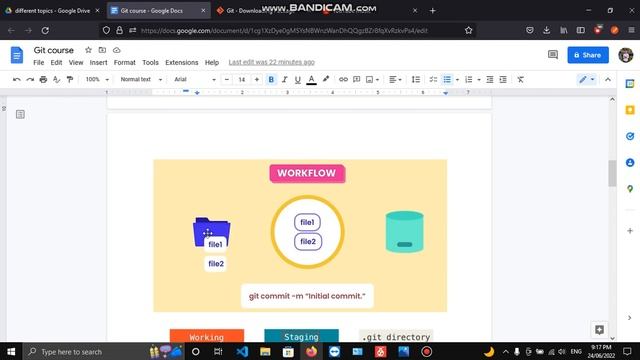The image size is (640, 360).
Task: Toggle the checklist format
Action: click(433, 80)
